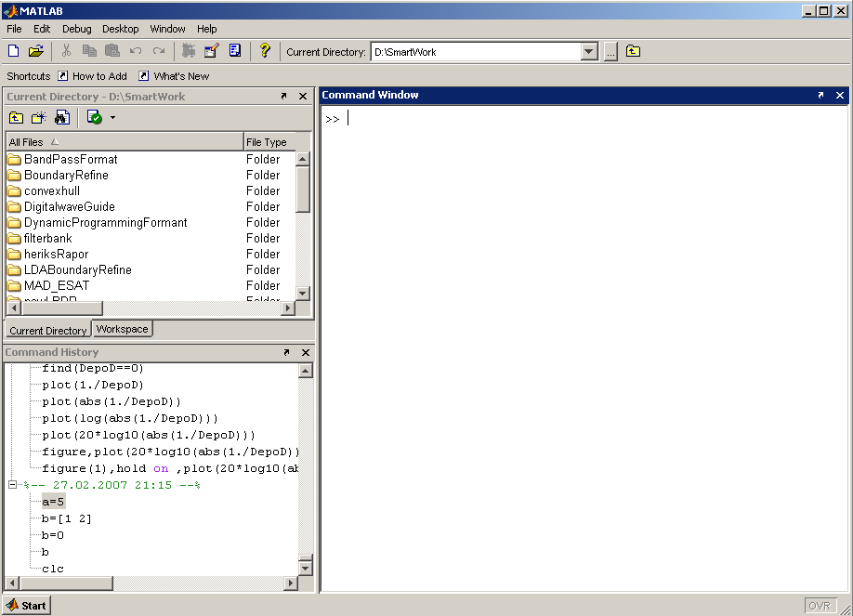The height and width of the screenshot is (616, 853).
Task: Select the DynamicProgrammingFormant folder
Action: [106, 223]
